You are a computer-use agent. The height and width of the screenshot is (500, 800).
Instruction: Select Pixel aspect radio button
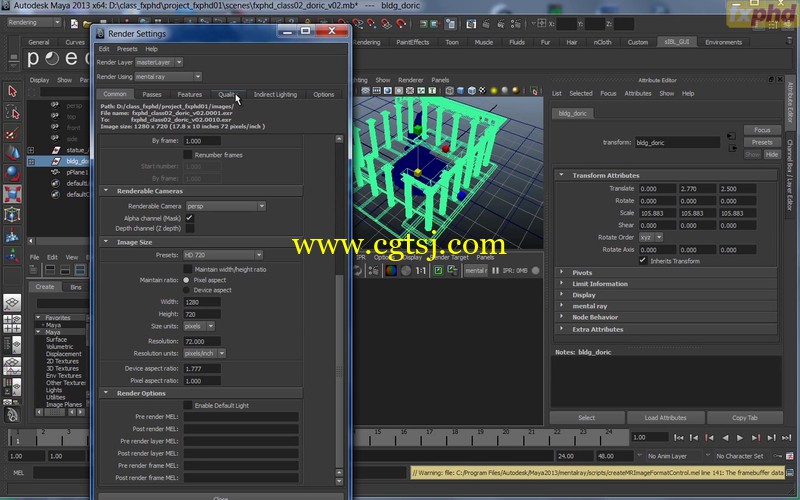186,280
